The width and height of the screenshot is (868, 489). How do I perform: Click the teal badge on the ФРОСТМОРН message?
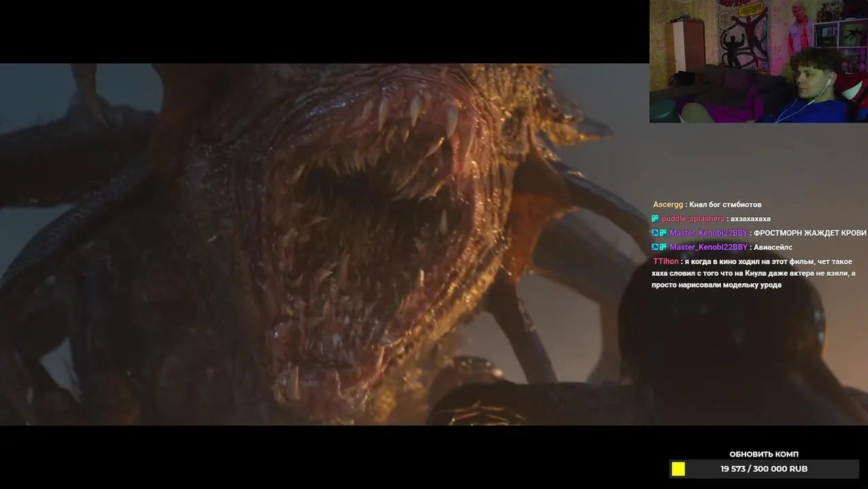point(663,233)
